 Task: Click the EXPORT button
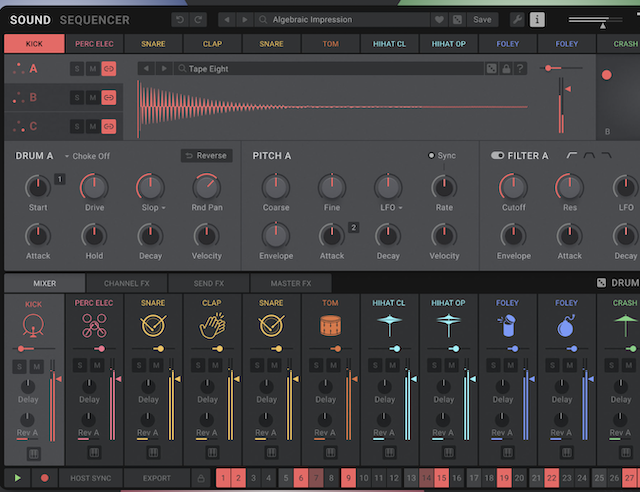coord(157,478)
